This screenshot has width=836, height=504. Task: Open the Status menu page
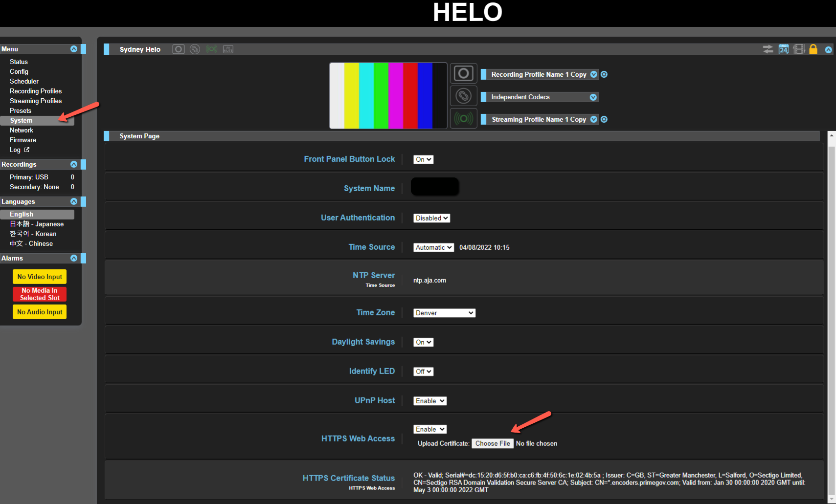19,62
